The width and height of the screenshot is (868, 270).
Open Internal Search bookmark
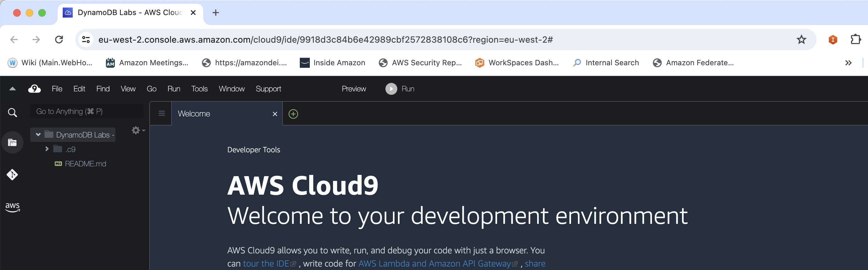(606, 63)
